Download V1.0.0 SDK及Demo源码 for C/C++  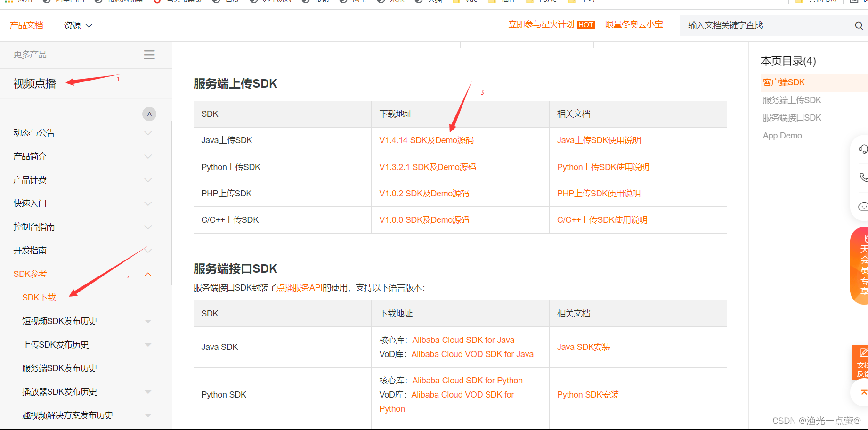click(424, 220)
